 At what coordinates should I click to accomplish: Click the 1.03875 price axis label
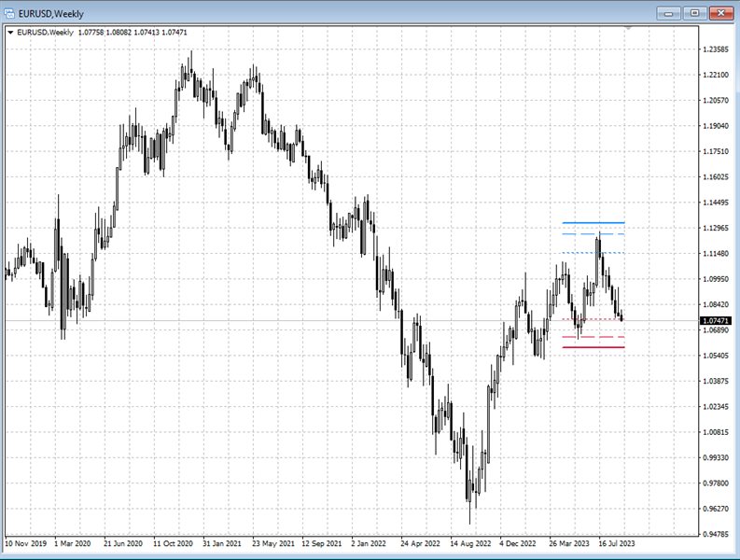[x=716, y=381]
